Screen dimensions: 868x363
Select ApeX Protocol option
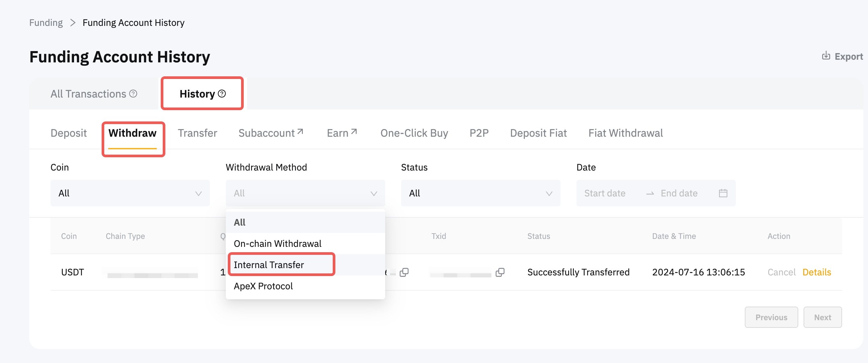coord(263,286)
